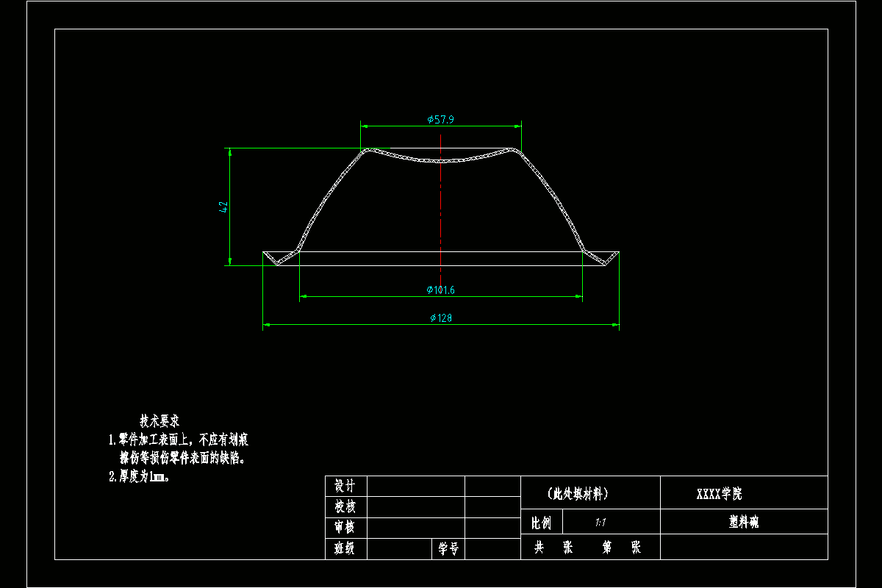Select the 技术要求 heading text

(159, 421)
